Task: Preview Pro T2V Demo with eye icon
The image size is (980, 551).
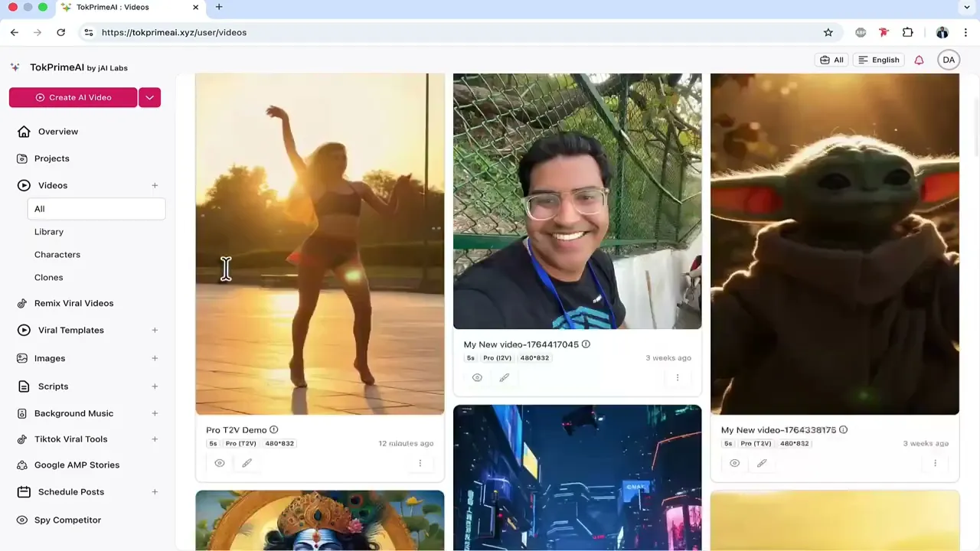Action: [220, 463]
